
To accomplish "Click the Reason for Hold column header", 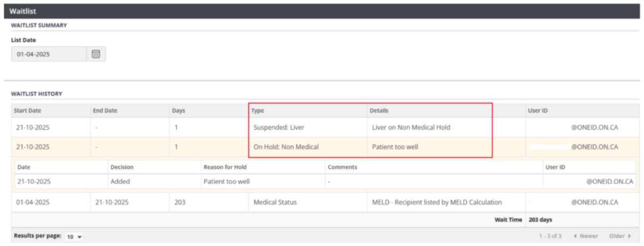I will pyautogui.click(x=221, y=167).
